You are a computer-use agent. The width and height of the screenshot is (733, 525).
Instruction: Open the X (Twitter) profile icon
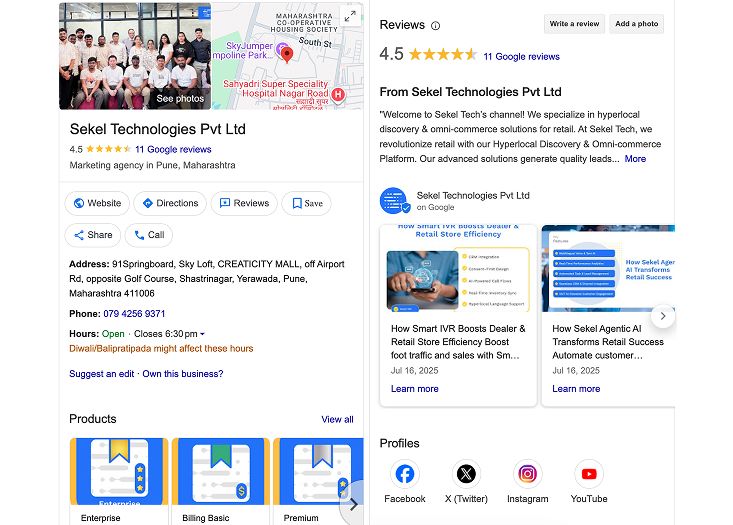pyautogui.click(x=466, y=474)
